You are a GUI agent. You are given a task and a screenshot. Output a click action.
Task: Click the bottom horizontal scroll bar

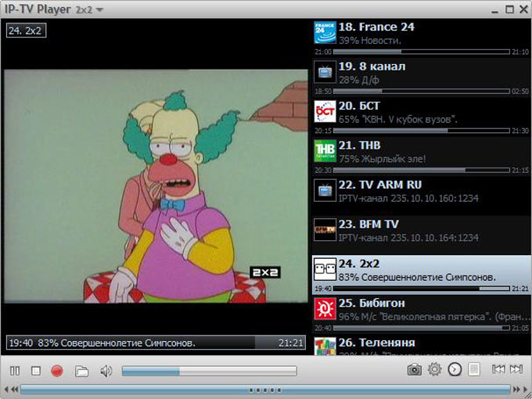click(x=265, y=390)
